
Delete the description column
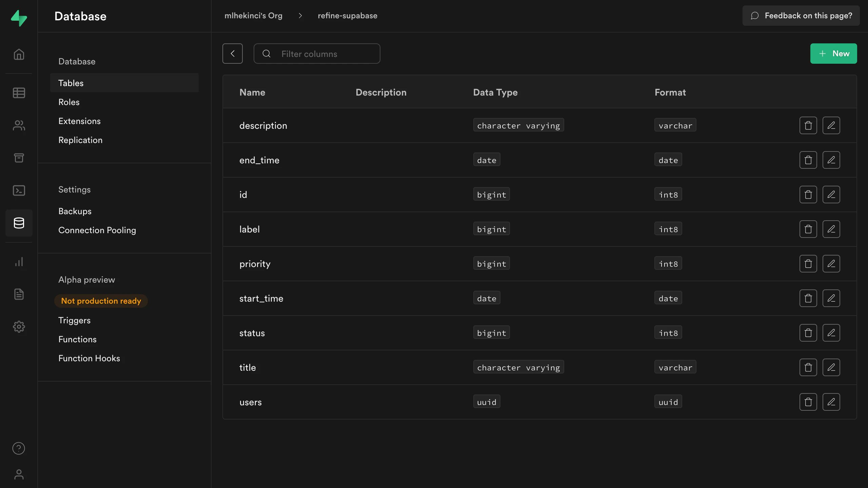pyautogui.click(x=808, y=125)
